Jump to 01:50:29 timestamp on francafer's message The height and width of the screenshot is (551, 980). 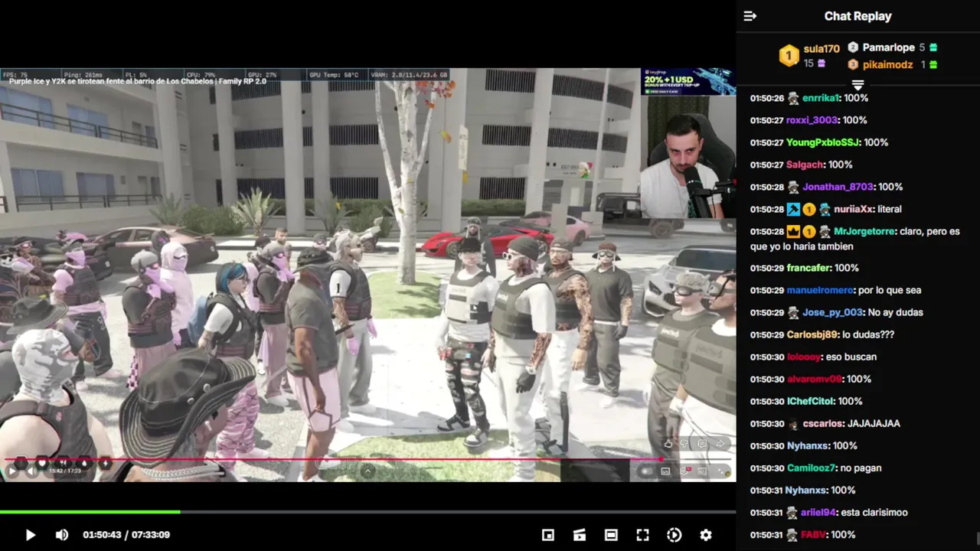[x=766, y=268]
